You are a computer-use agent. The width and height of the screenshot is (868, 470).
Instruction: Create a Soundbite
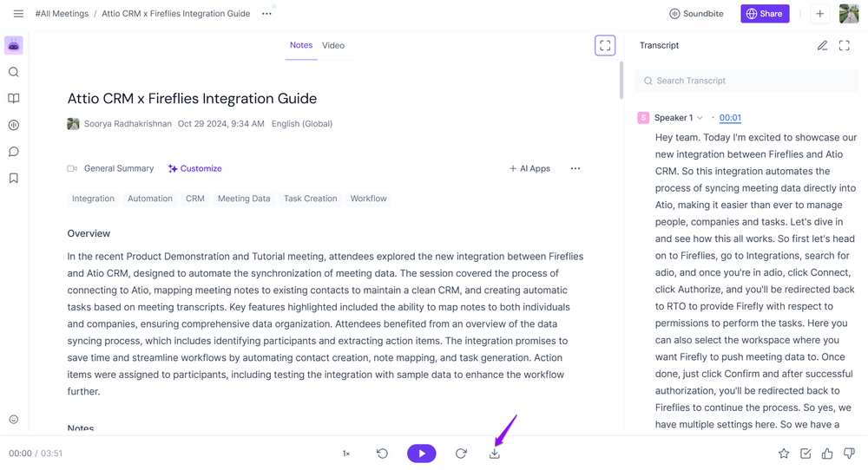[696, 14]
